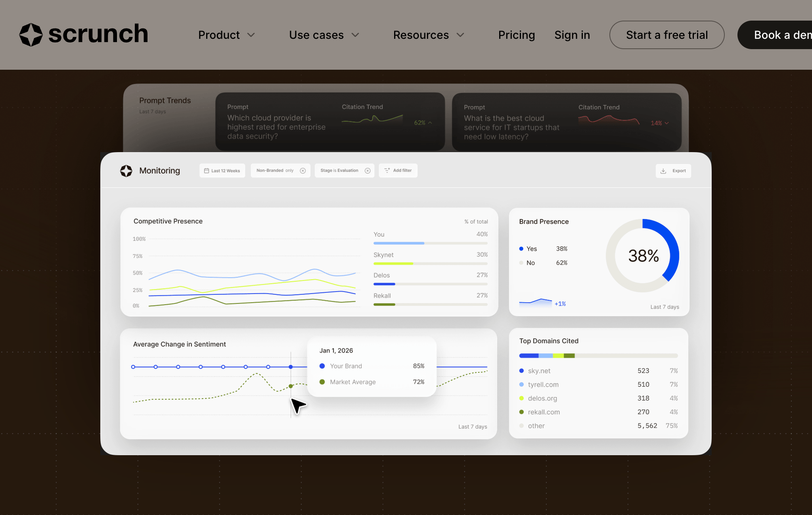Expand the Use cases menu
Screen dimensions: 812x515
tap(324, 35)
